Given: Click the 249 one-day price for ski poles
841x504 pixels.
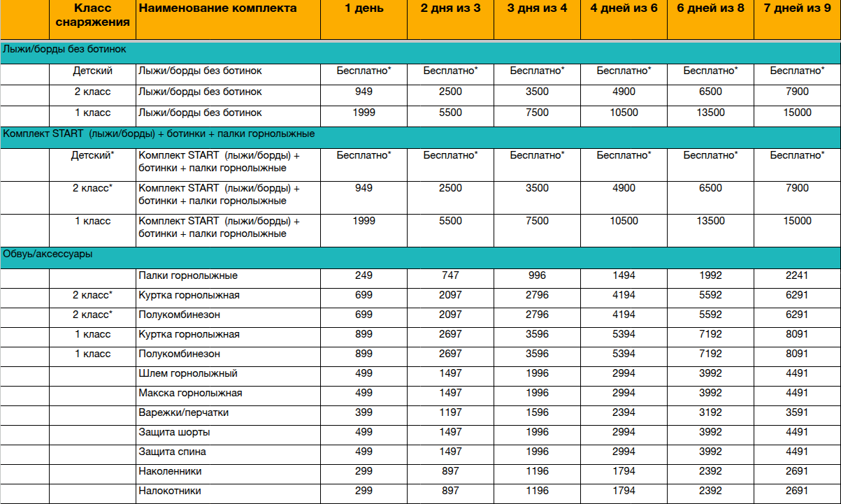Looking at the screenshot, I should point(364,276).
